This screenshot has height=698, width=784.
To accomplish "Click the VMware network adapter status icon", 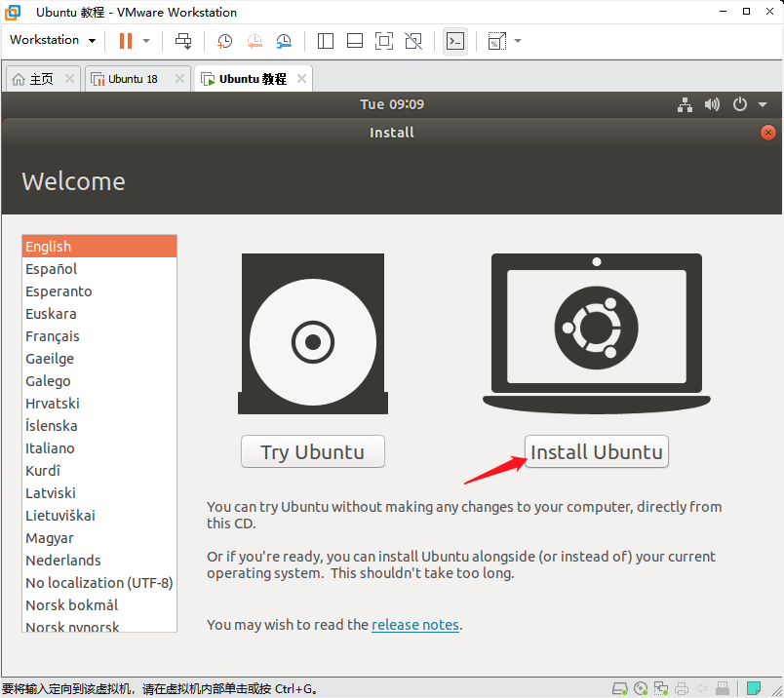I will coord(661,688).
